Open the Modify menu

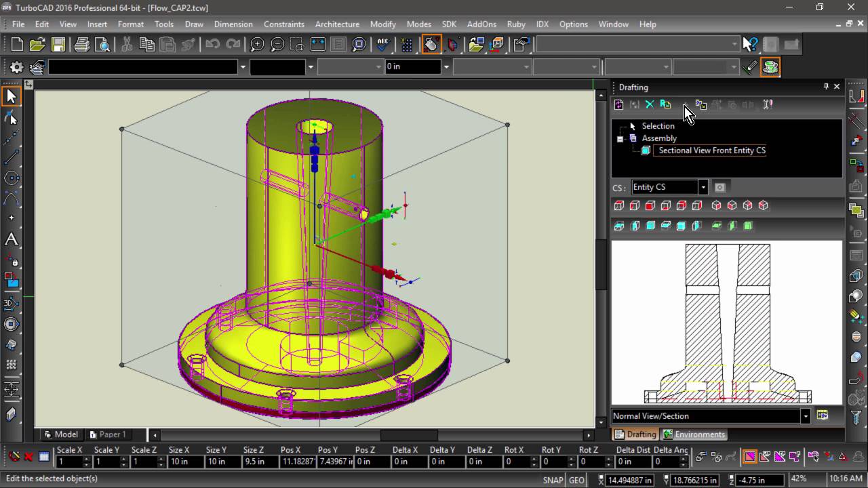383,24
